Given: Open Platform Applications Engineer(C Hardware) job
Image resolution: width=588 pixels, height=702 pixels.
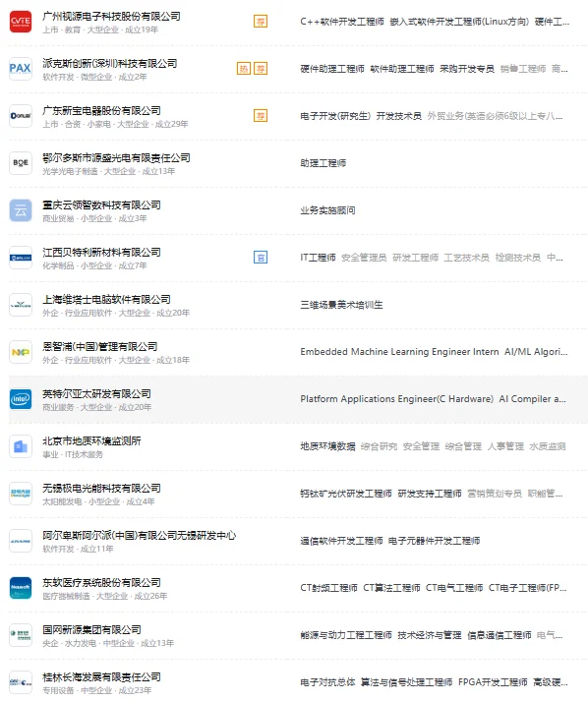Looking at the screenshot, I should click(x=397, y=399).
